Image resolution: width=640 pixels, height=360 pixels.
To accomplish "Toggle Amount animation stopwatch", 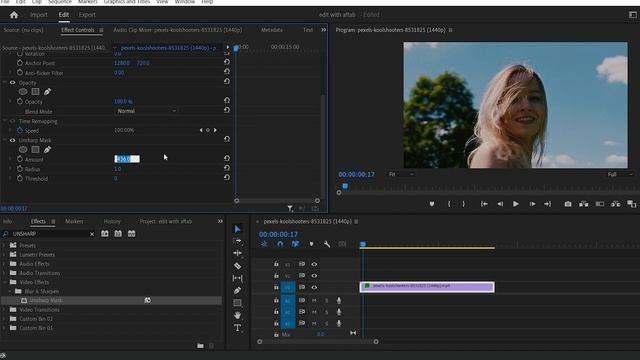I will point(20,159).
